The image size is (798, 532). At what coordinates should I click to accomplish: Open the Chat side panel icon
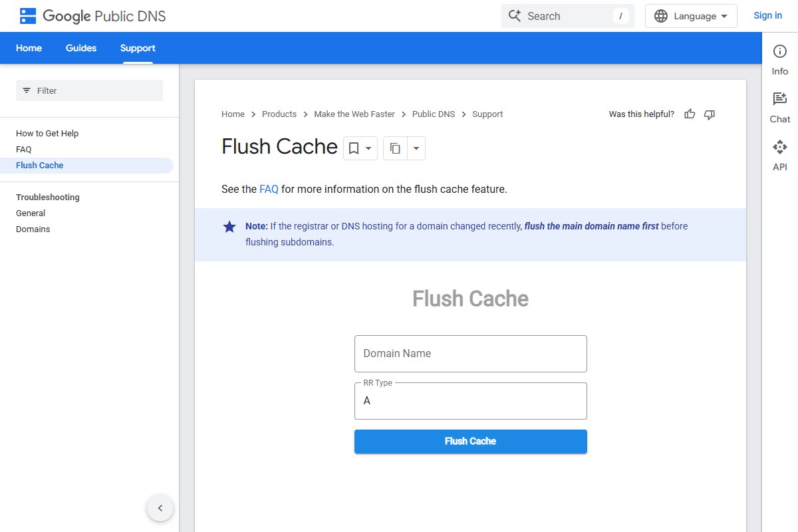pos(780,99)
